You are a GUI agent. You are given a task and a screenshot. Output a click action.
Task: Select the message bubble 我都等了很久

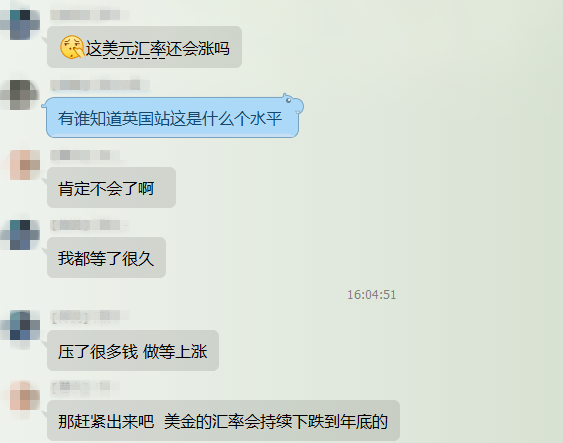tap(106, 257)
